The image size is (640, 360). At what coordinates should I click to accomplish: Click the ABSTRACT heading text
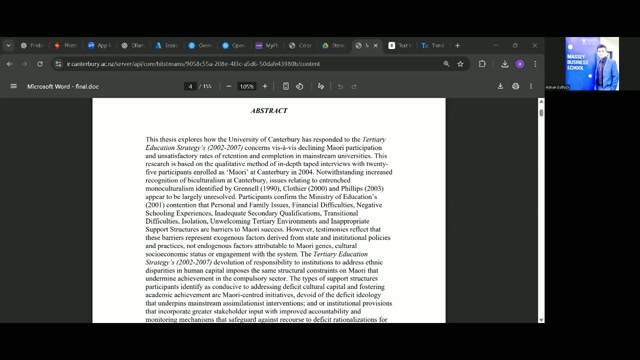(x=269, y=111)
